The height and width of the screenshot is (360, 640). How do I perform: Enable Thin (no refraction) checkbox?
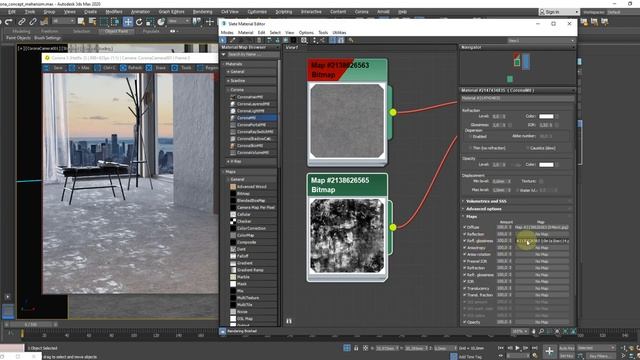pyautogui.click(x=470, y=148)
